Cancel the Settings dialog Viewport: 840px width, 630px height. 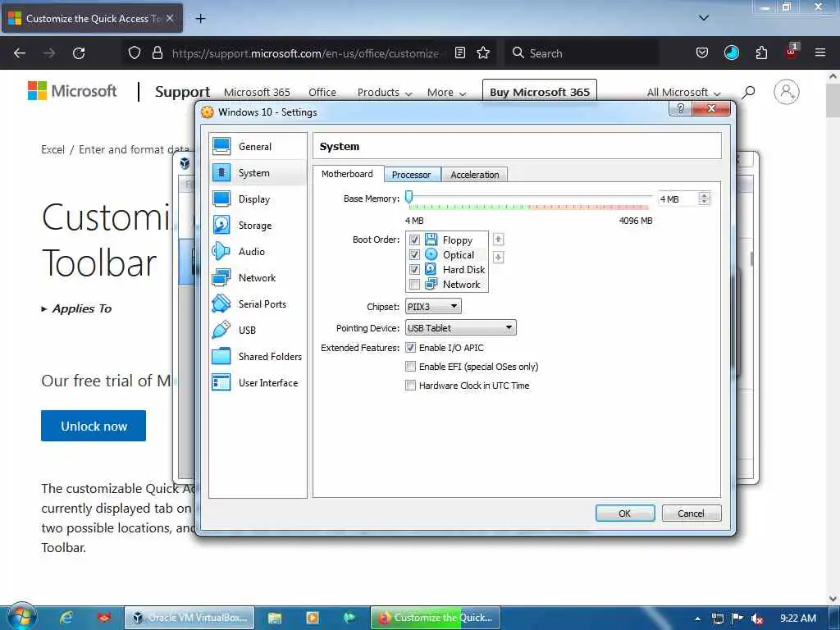click(691, 514)
